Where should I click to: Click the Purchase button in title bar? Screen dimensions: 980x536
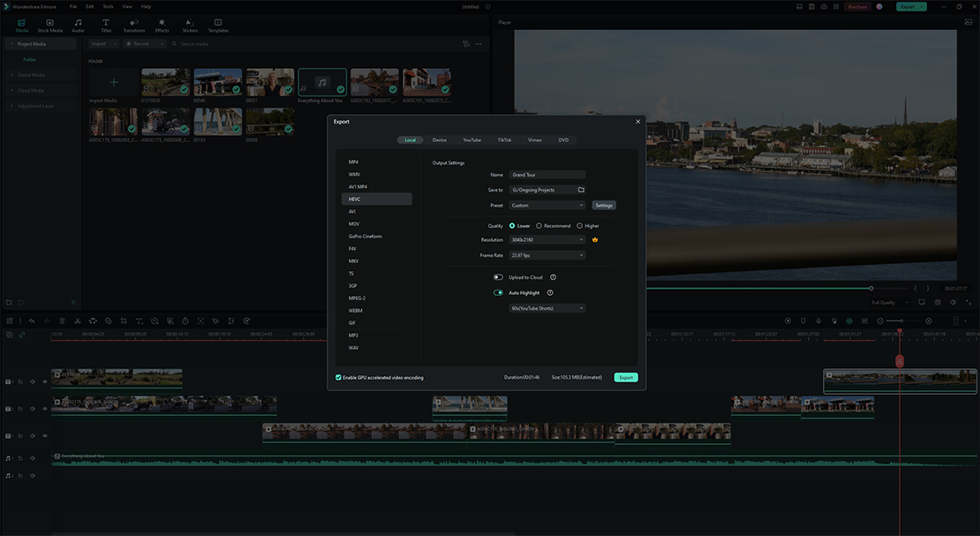857,6
